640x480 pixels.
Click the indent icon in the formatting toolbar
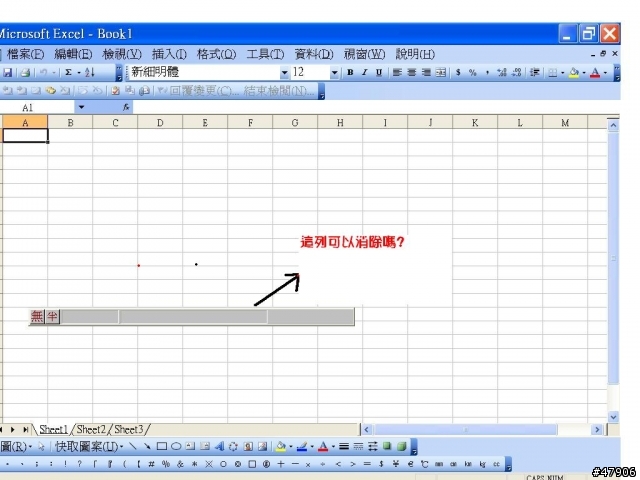(534, 73)
